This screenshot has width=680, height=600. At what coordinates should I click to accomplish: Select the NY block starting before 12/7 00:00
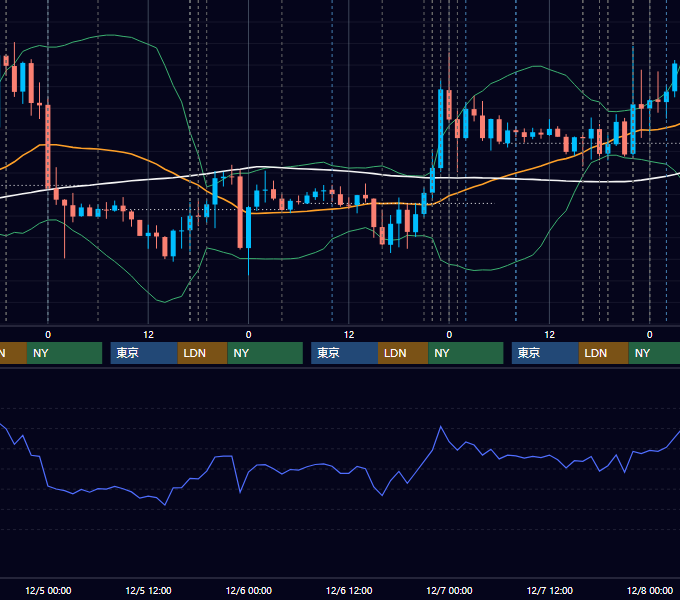(x=466, y=353)
